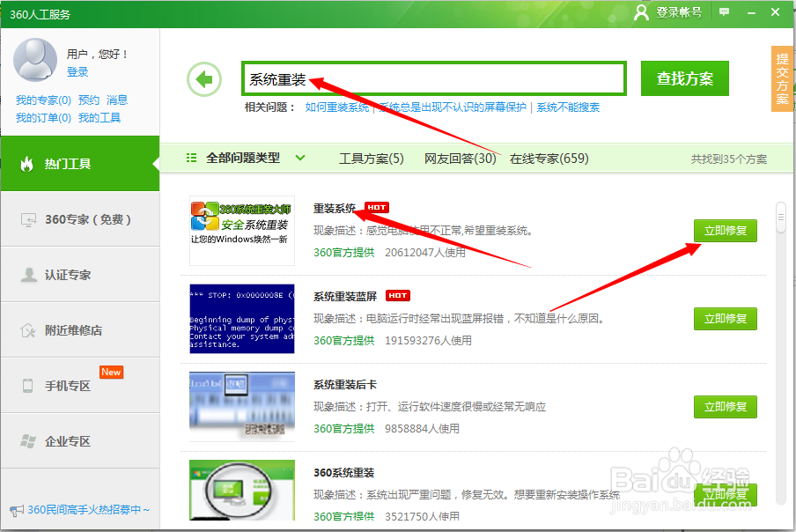Click the related question 如何重装系统
The width and height of the screenshot is (796, 532).
[x=337, y=107]
